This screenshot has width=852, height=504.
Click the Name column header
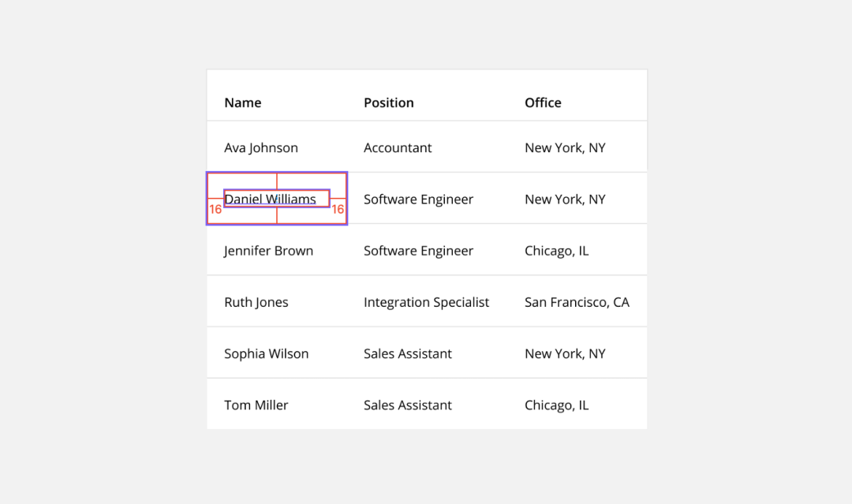[x=242, y=103]
